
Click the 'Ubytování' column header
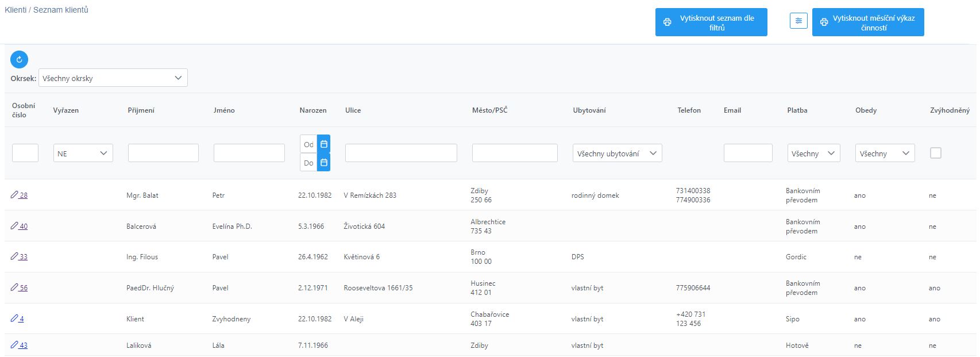pos(589,110)
